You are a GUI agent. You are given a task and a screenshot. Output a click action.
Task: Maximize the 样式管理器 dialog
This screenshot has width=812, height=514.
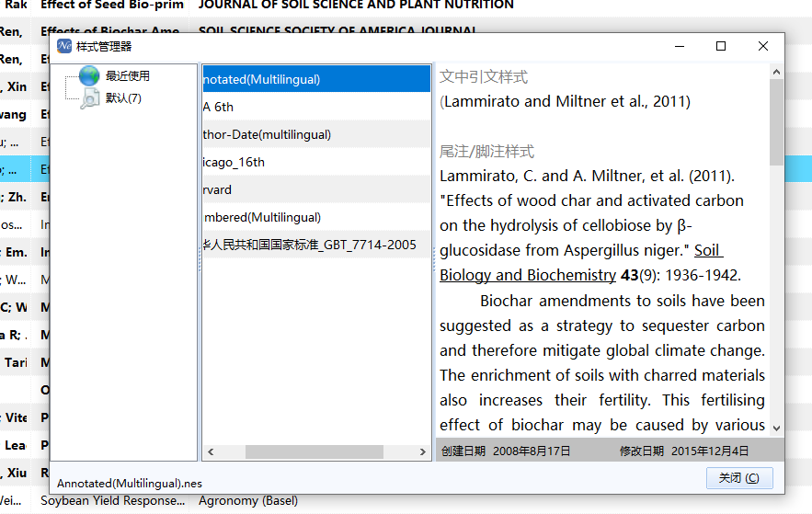(x=721, y=46)
